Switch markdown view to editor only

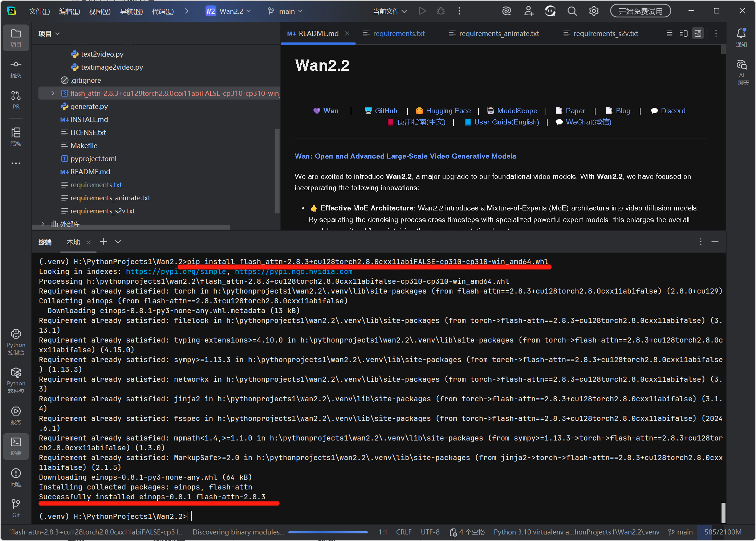tap(669, 33)
